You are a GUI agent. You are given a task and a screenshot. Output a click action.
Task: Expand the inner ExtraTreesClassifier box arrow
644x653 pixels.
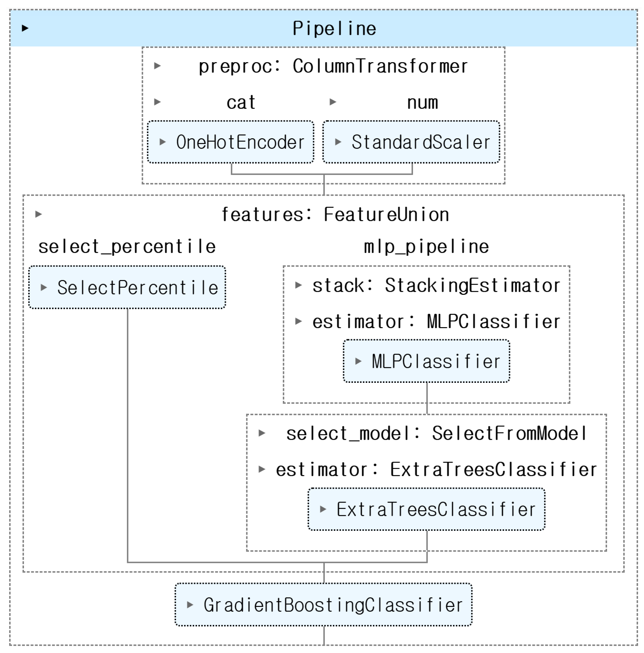[x=323, y=509]
